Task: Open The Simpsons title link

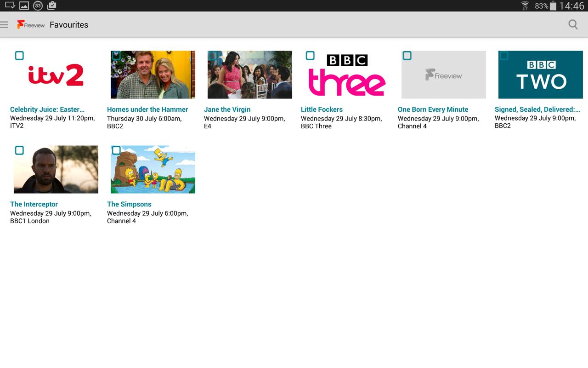Action: click(x=129, y=204)
